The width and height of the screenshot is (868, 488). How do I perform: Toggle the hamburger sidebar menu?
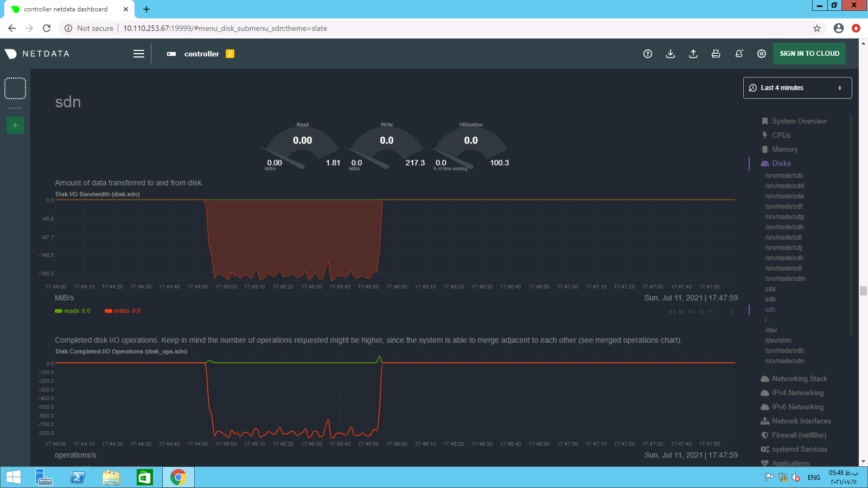point(139,54)
